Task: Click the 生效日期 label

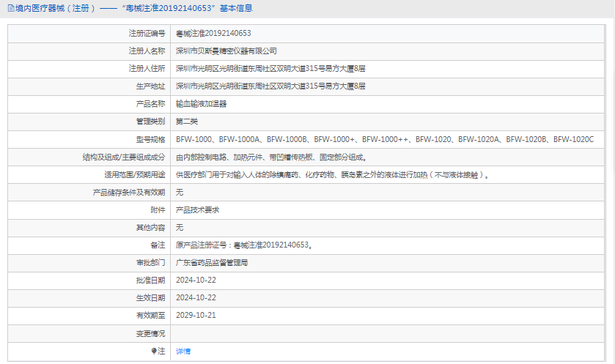Action: click(x=150, y=298)
